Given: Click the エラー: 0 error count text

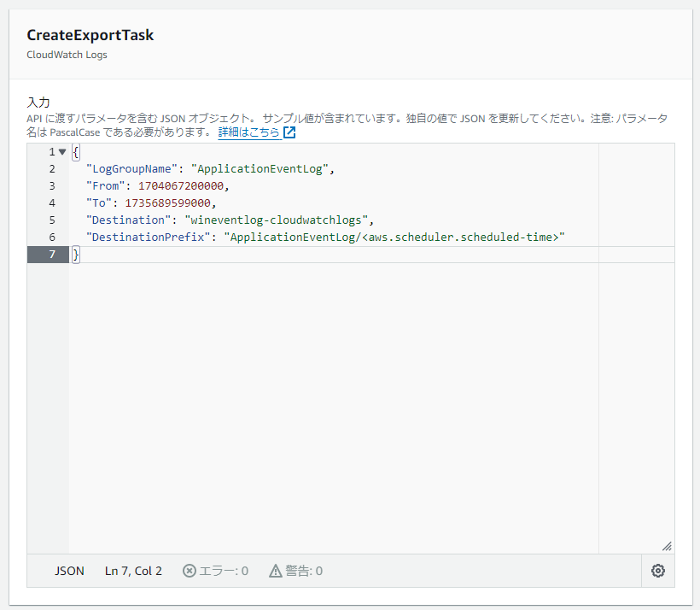Looking at the screenshot, I should [x=223, y=571].
